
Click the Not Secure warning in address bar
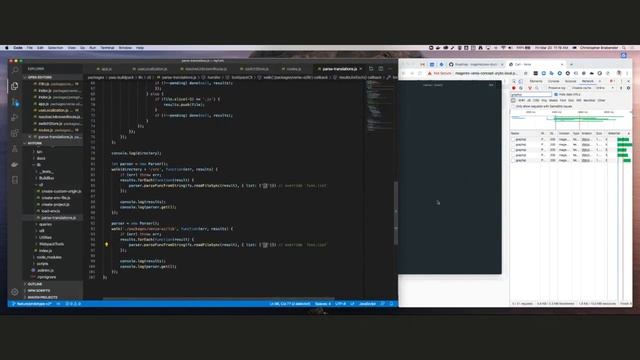click(x=440, y=73)
